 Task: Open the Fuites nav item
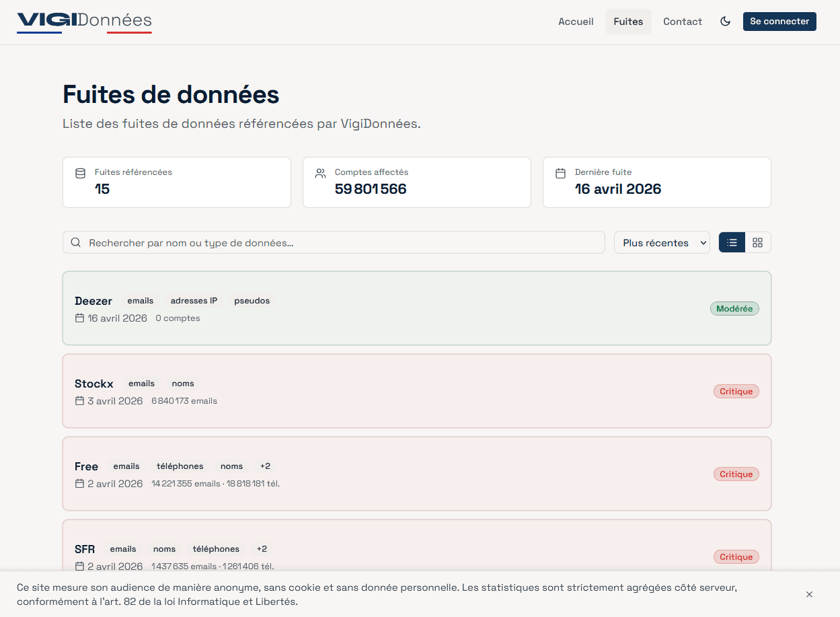(x=628, y=22)
